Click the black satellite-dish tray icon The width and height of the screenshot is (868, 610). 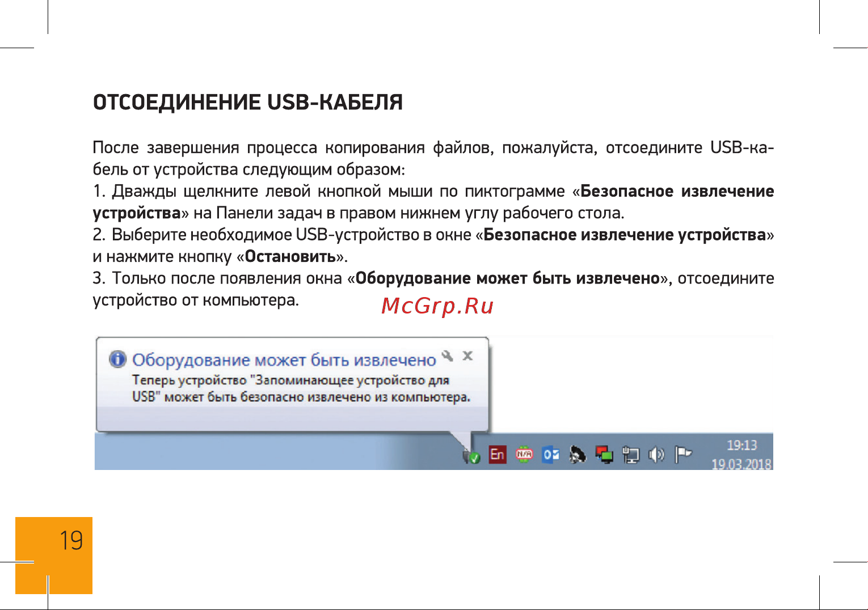(578, 455)
